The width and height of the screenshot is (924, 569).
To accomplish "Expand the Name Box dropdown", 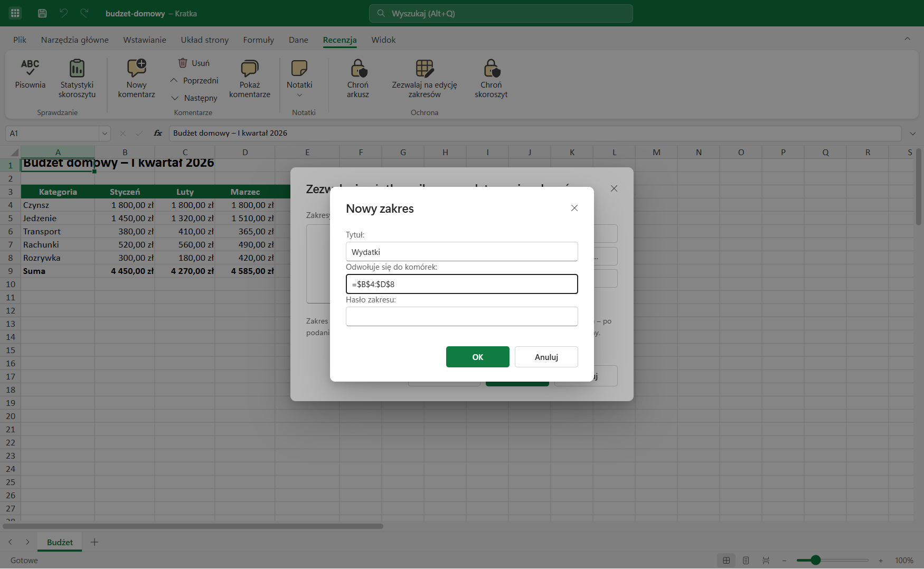I will pos(105,134).
